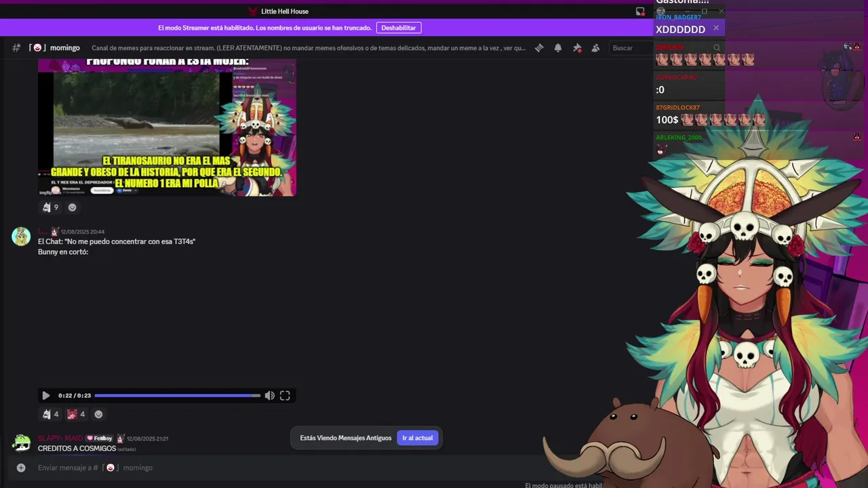The width and height of the screenshot is (868, 488).
Task: Add a reaction under the Tiranosaurio meme
Action: click(x=73, y=207)
